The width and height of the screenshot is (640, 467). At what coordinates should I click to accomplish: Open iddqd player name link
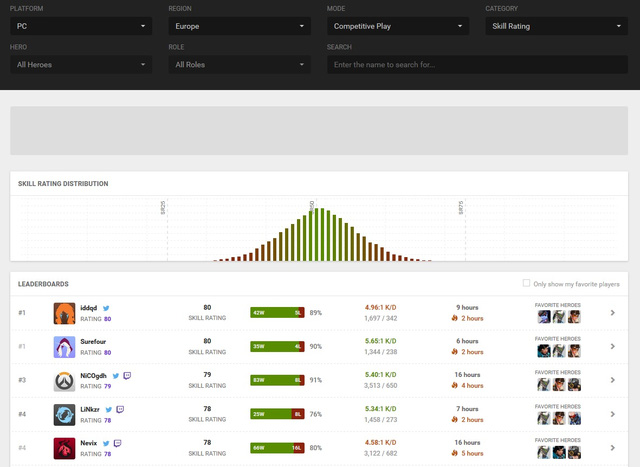[x=89, y=308]
